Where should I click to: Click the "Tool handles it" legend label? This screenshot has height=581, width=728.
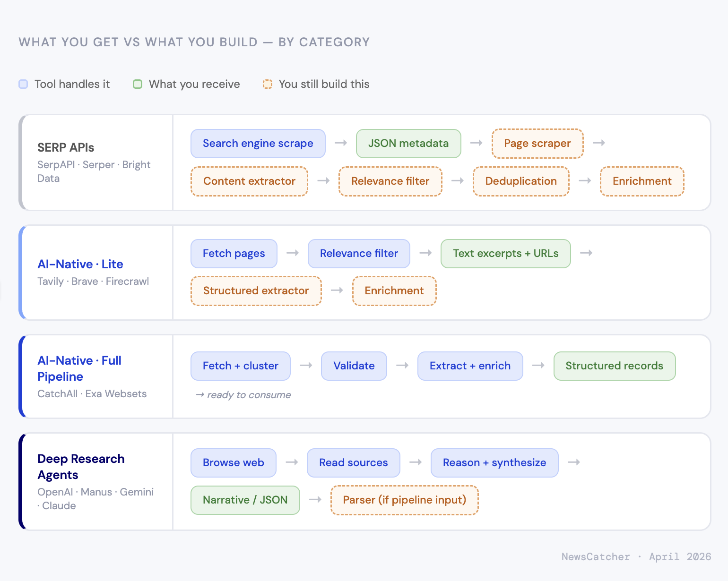[x=72, y=84]
